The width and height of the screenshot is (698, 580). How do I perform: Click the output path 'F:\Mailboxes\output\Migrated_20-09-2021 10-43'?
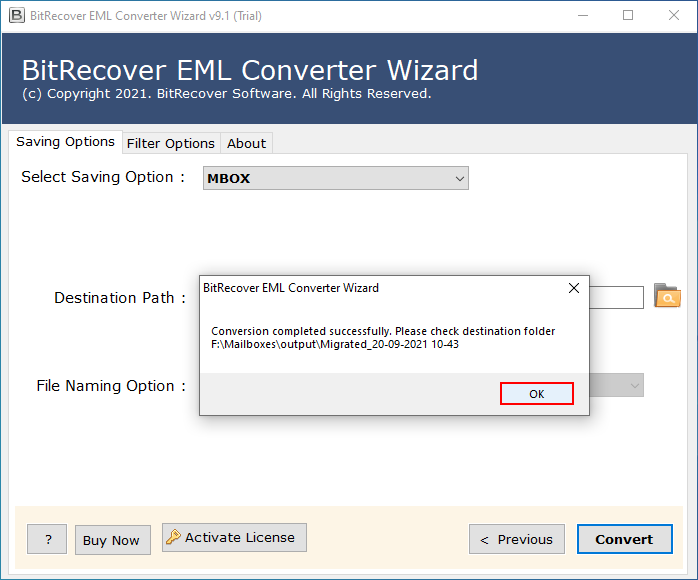pos(335,344)
